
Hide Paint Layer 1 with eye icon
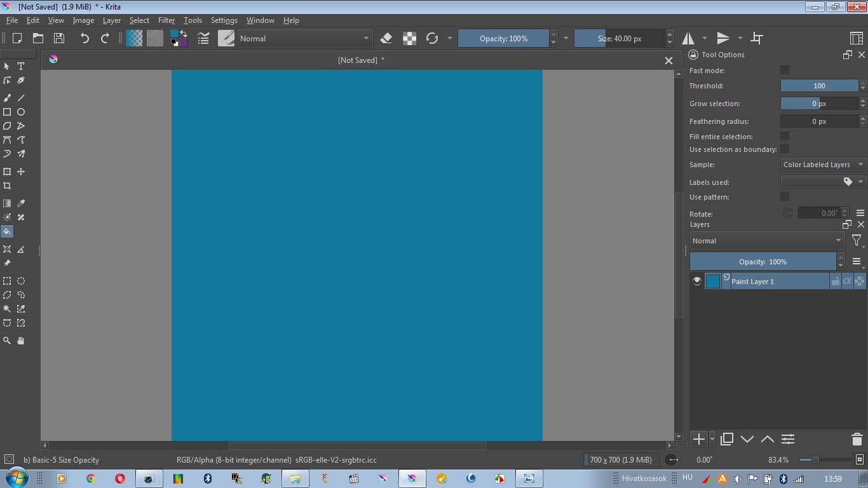click(x=697, y=281)
